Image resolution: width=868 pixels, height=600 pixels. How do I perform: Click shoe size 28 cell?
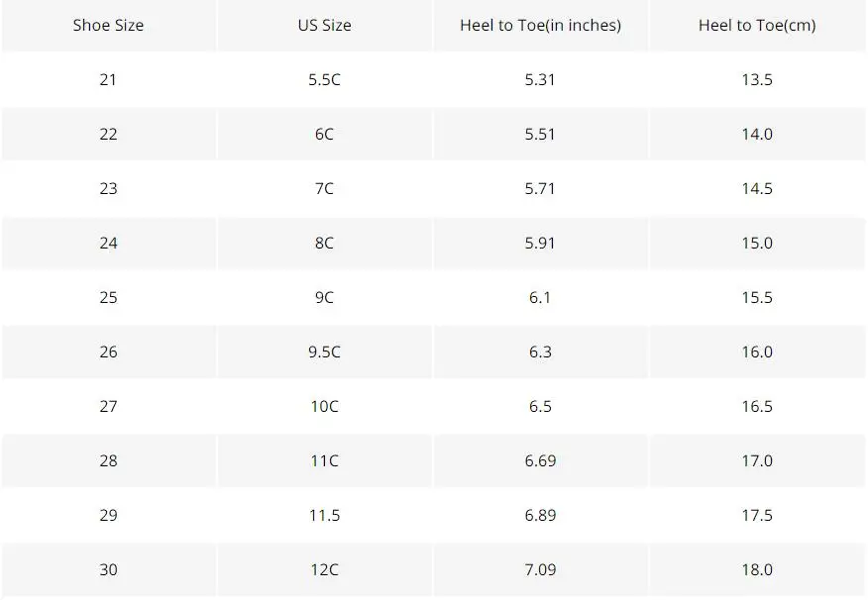coord(108,460)
